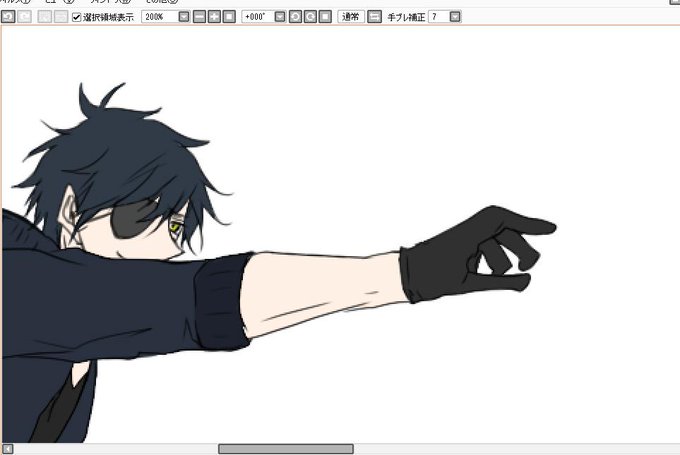Toggle the 選択領域表示 checkbox

tap(77, 17)
